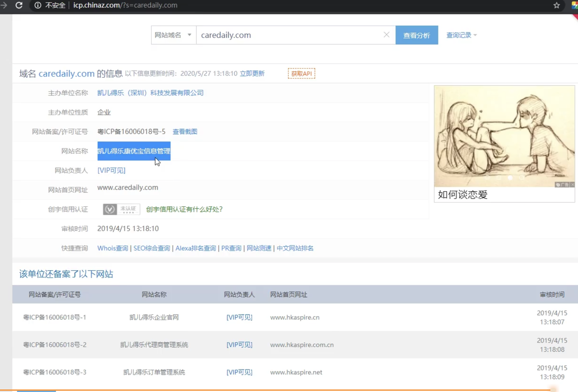Click the 立即更新 link
The image size is (578, 392).
tap(252, 74)
